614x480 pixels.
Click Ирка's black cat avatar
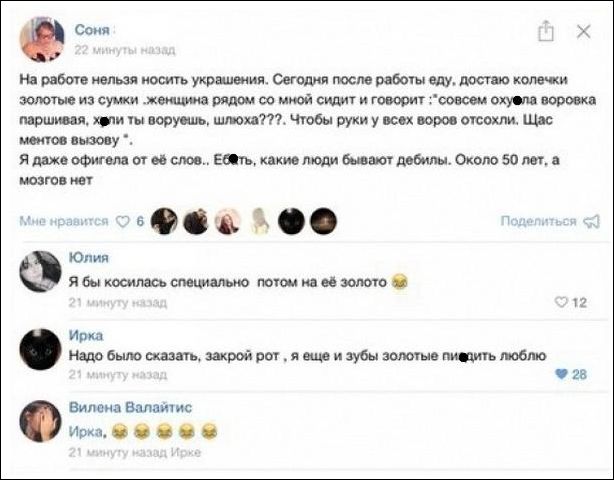click(40, 349)
